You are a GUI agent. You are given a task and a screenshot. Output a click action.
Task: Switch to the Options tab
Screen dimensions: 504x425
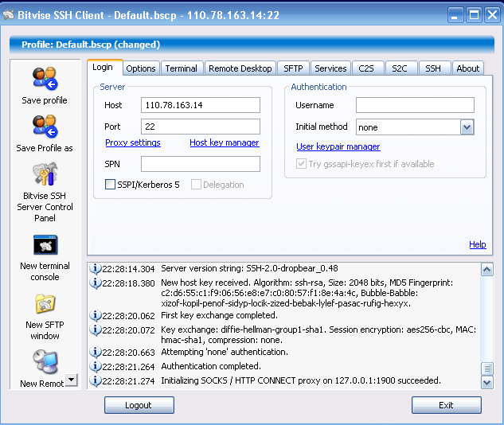pyautogui.click(x=141, y=68)
